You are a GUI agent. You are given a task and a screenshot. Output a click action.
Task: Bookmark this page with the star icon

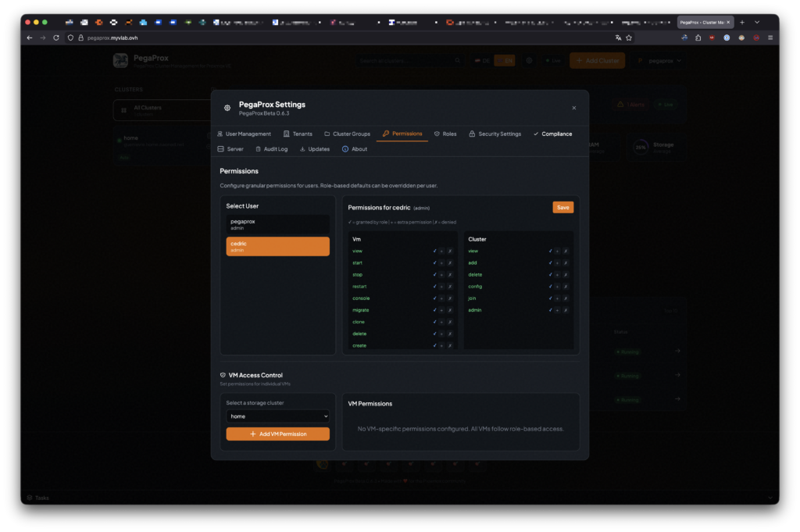tap(629, 37)
